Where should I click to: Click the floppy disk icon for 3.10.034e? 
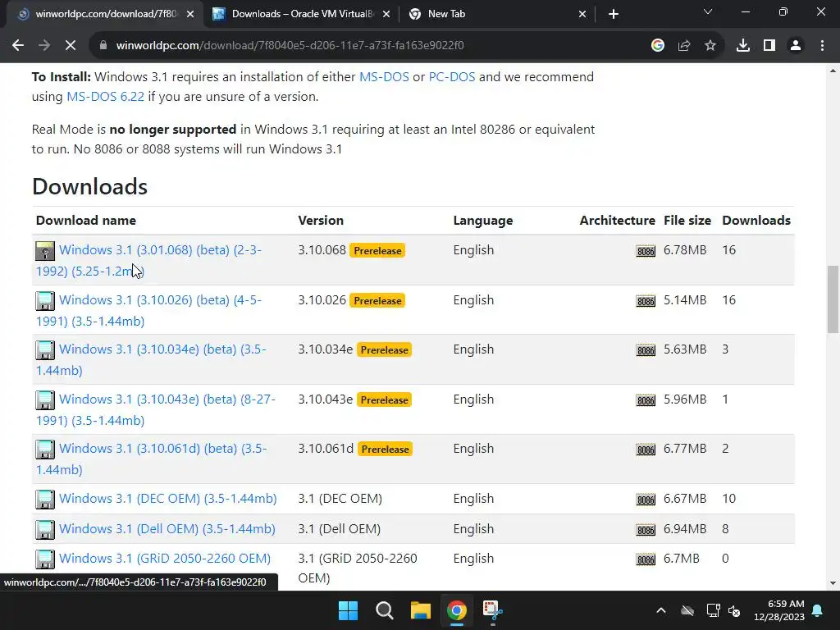[45, 350]
